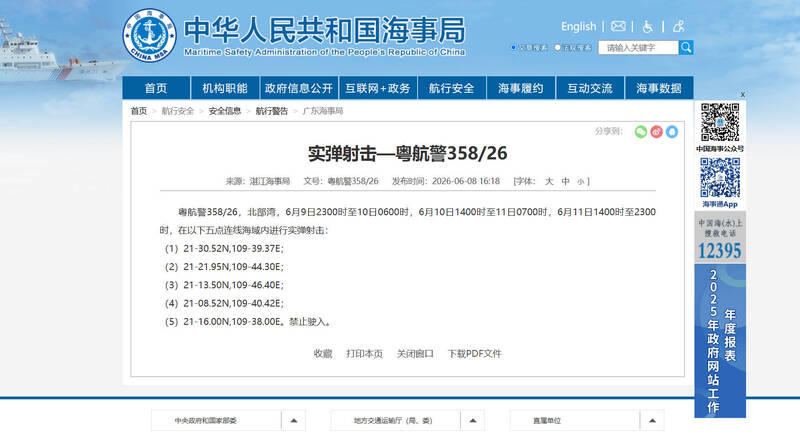Image resolution: width=800 pixels, height=445 pixels.
Task: Click the 中国海事公众号 QR code
Action: point(720,122)
